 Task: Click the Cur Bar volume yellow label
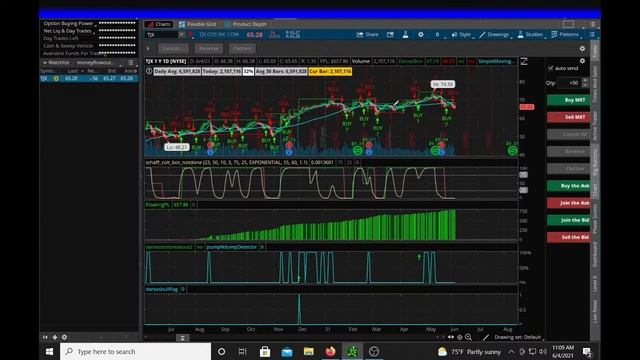(330, 71)
